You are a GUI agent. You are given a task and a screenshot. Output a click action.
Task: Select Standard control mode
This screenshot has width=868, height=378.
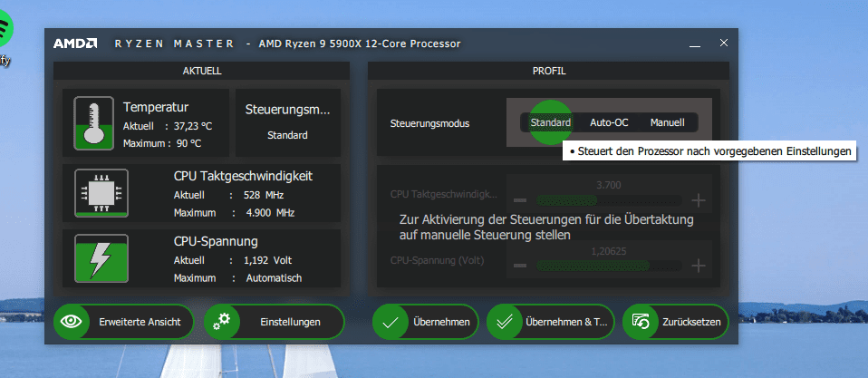(550, 122)
